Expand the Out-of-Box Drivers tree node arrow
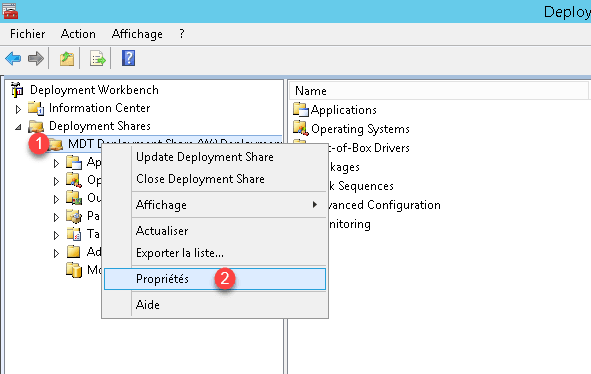Image resolution: width=591 pixels, height=374 pixels. [56, 199]
